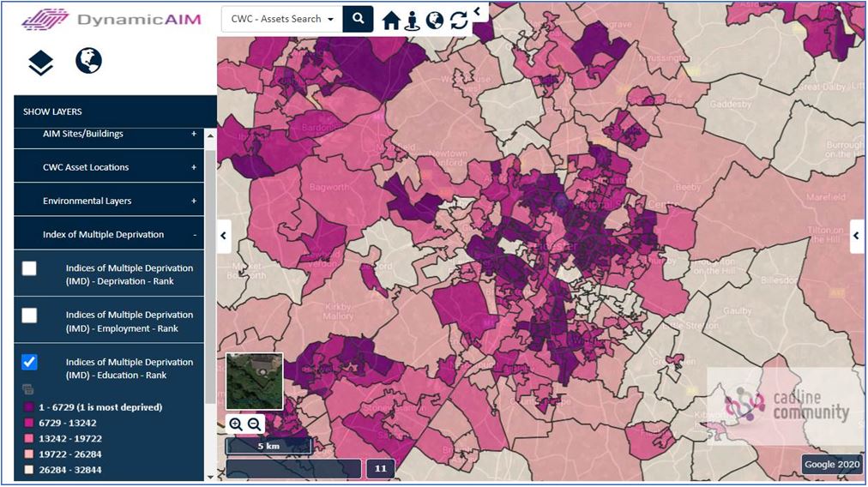Collapse the Index of Multiple Deprivation group
Image resolution: width=868 pixels, height=487 pixels.
pos(195,235)
